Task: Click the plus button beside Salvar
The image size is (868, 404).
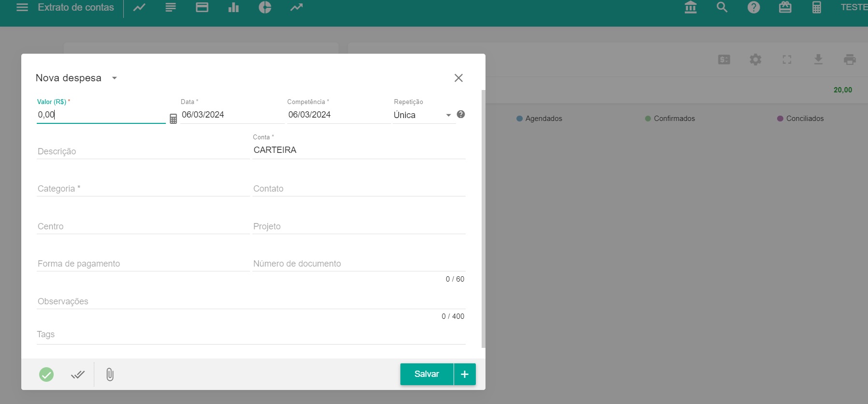Action: click(x=465, y=374)
